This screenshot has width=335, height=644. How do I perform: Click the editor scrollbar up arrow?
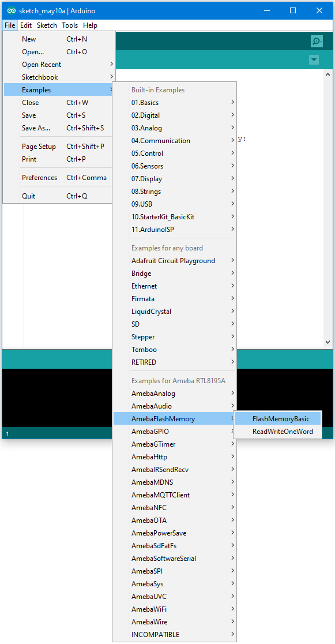(328, 75)
